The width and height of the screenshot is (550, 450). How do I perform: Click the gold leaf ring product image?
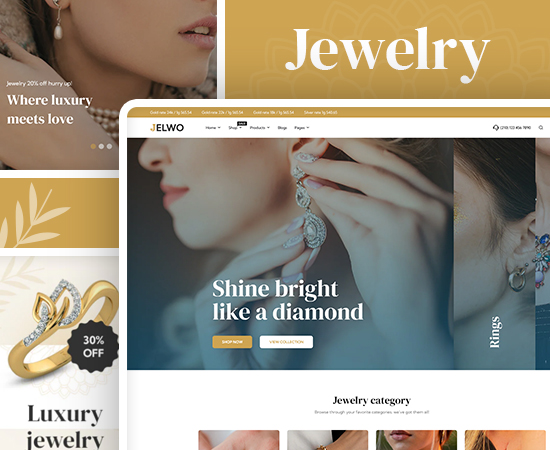pos(60,330)
